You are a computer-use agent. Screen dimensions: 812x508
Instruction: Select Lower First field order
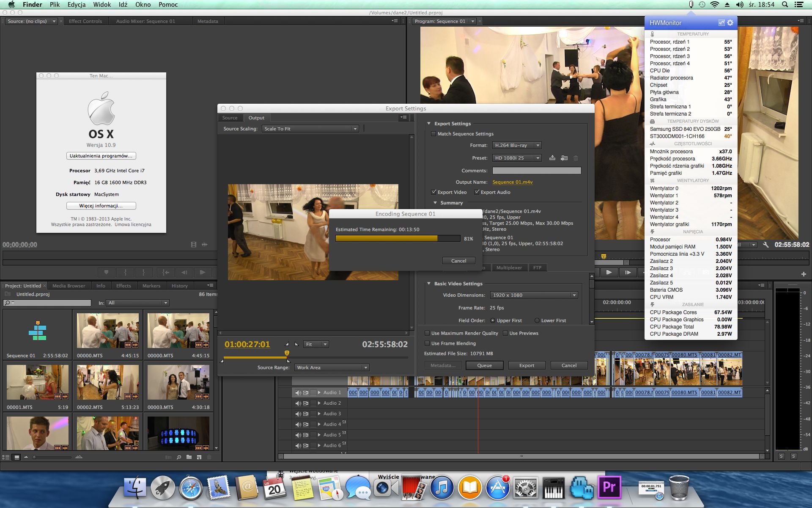537,320
